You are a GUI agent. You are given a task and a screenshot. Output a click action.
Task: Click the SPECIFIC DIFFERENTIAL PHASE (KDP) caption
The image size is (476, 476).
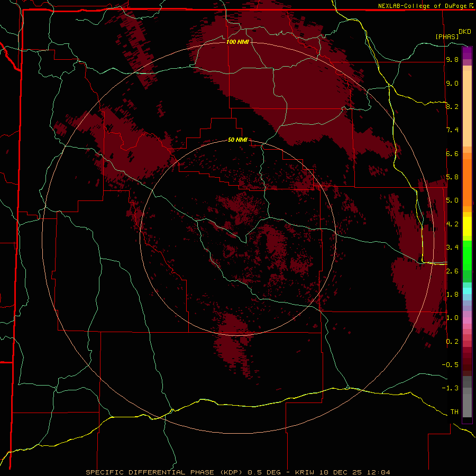pyautogui.click(x=164, y=472)
